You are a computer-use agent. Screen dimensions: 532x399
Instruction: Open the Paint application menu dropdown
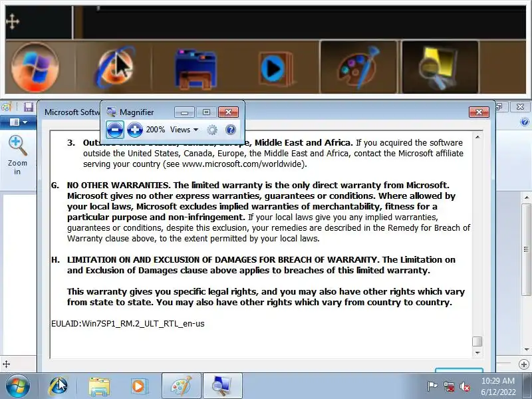point(19,122)
